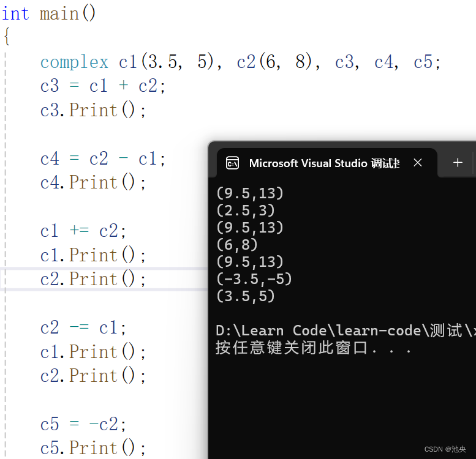Click the 'complex' type keyword in code

click(x=74, y=62)
